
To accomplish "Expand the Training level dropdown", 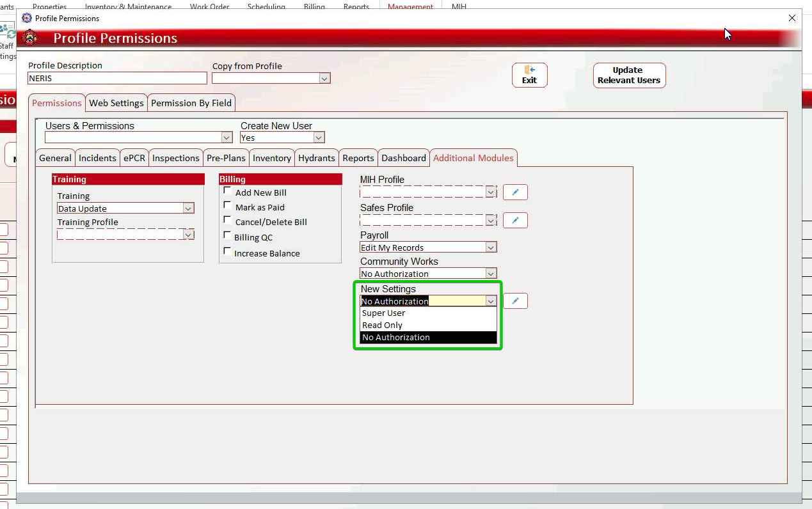I will [188, 208].
